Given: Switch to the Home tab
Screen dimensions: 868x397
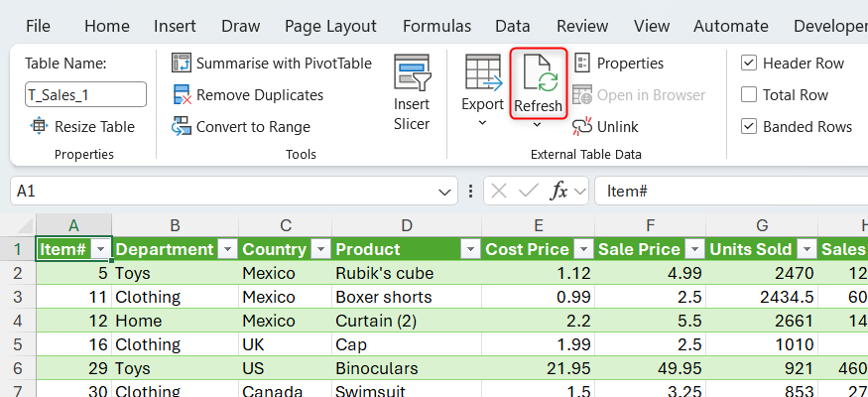Looking at the screenshot, I should pyautogui.click(x=107, y=26).
